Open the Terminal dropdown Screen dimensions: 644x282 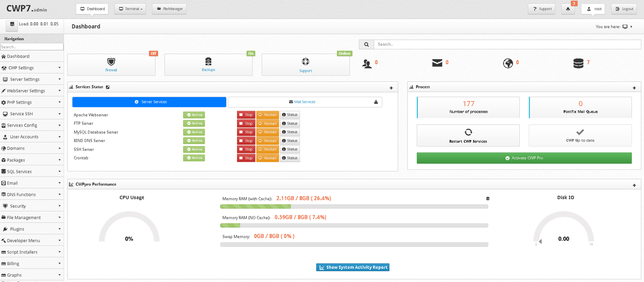[x=130, y=9]
